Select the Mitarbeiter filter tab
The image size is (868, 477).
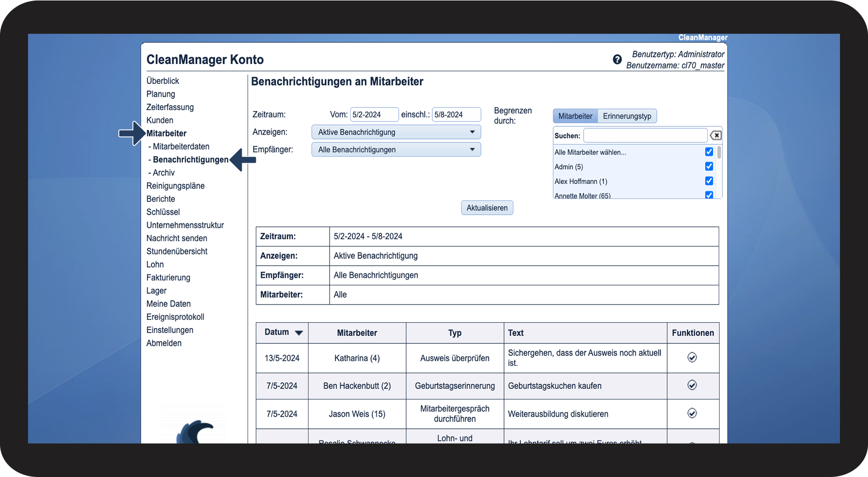tap(575, 116)
